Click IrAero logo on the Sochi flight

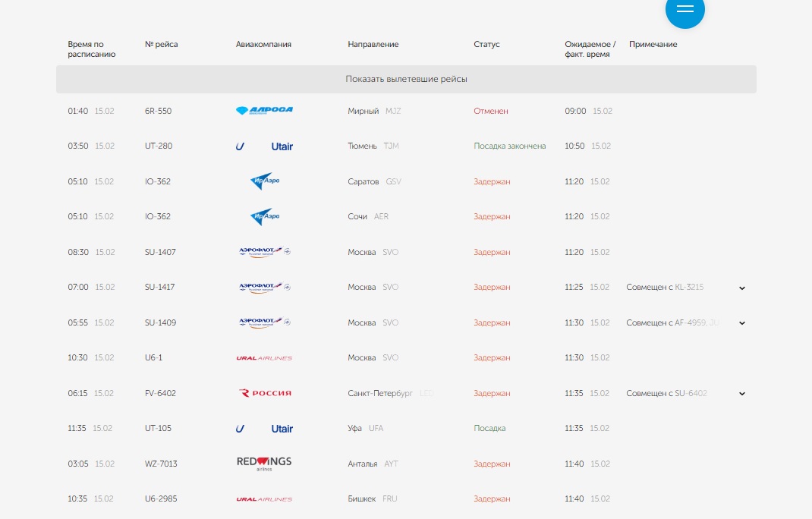point(265,217)
